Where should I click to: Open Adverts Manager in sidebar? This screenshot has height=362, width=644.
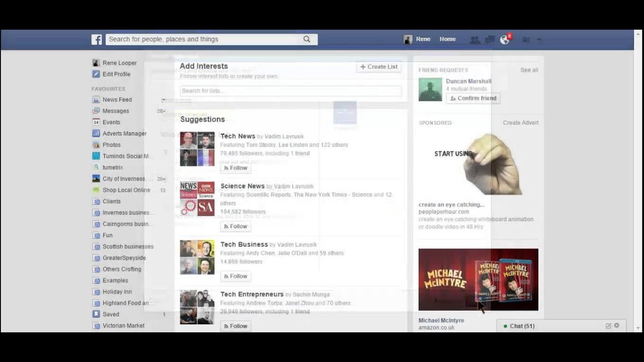pyautogui.click(x=125, y=133)
